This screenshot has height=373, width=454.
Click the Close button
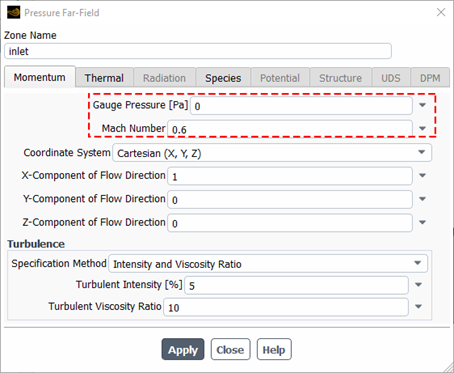click(x=230, y=349)
